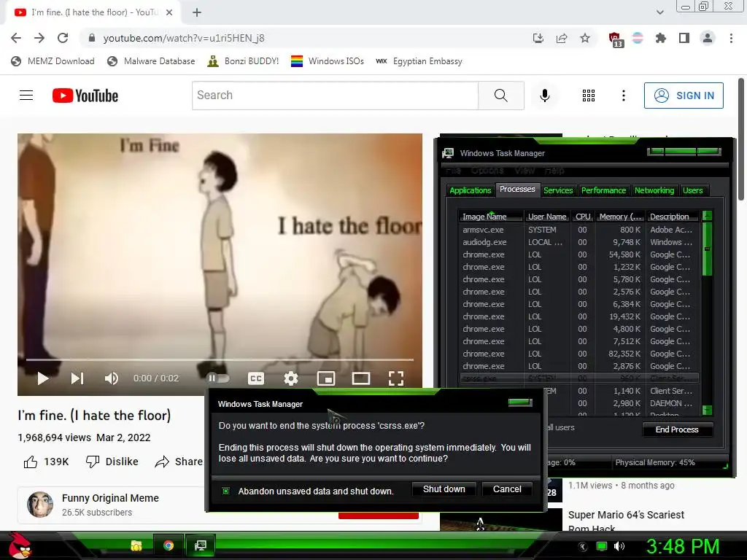Click the install/download icon in address bar
747x560 pixels.
[x=538, y=38]
